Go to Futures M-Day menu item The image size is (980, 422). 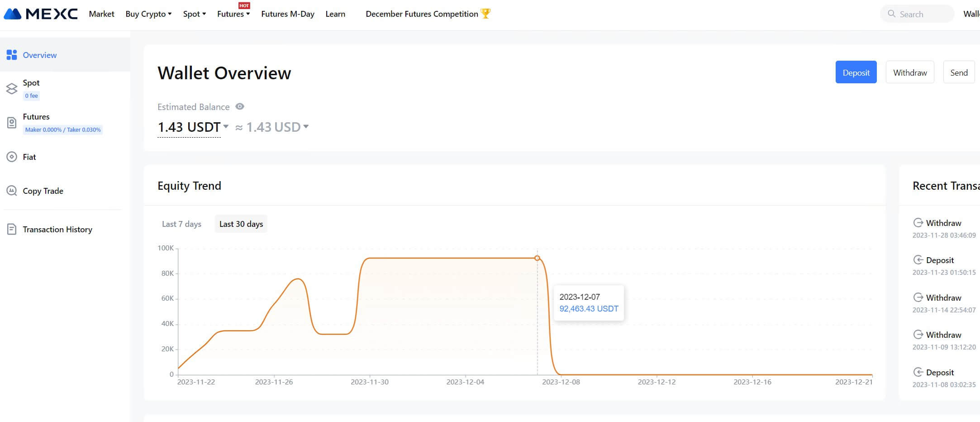[288, 14]
